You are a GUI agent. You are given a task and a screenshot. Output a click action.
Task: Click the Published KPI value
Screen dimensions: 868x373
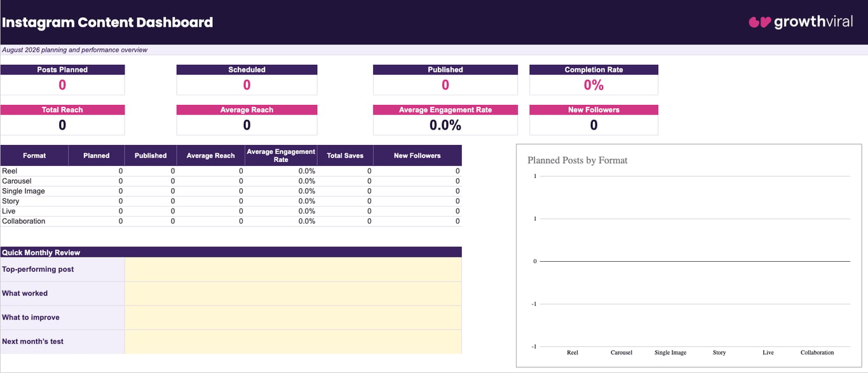tap(445, 85)
